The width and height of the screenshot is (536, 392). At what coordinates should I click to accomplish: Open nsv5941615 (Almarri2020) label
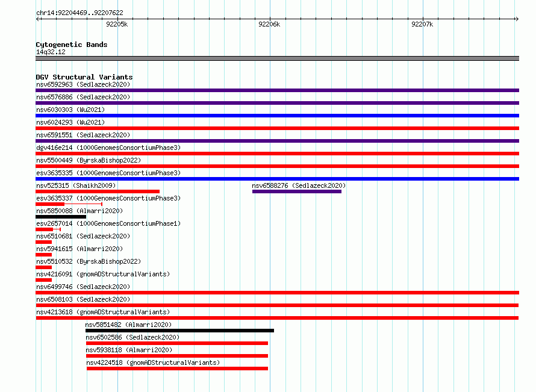pos(79,249)
